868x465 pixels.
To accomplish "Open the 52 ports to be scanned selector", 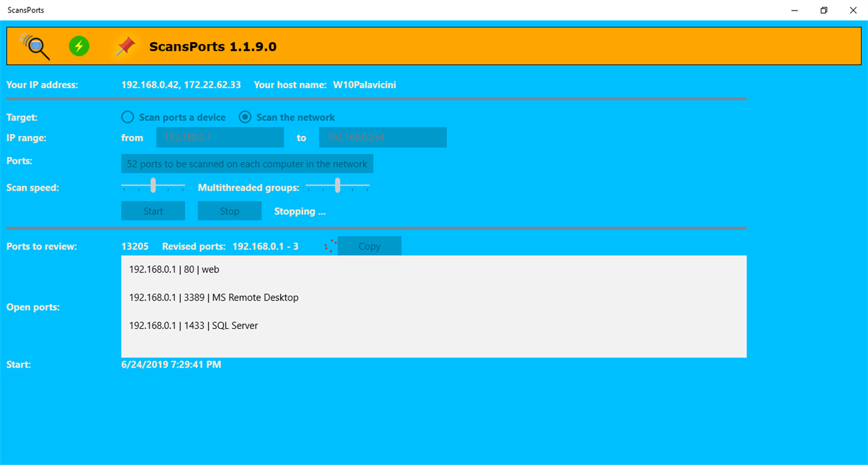I will click(x=247, y=163).
